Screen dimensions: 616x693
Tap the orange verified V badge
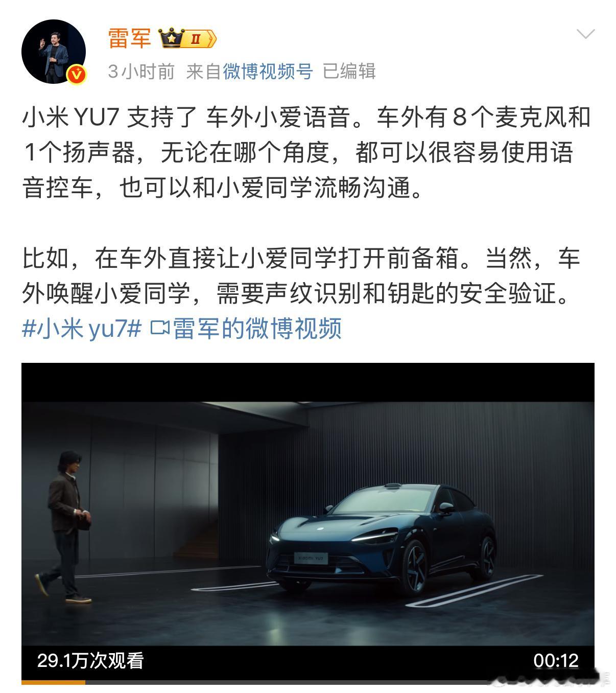point(77,75)
